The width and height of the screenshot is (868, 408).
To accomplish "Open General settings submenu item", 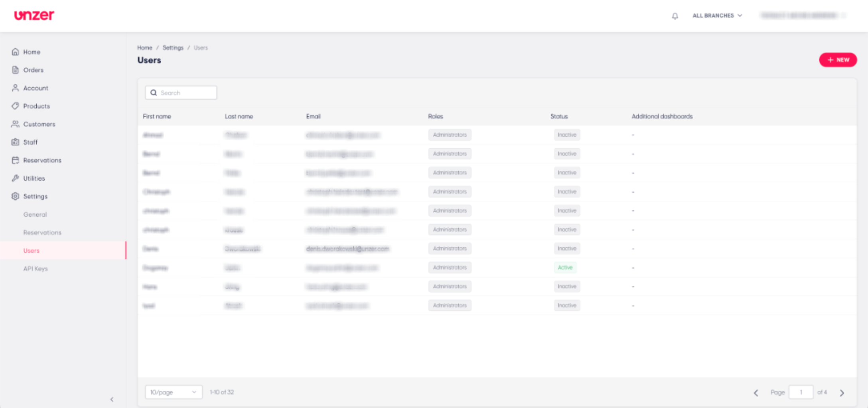I will pyautogui.click(x=35, y=214).
